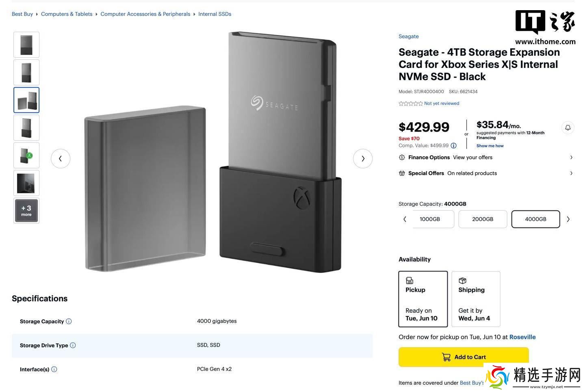Click the Interface(s) info icon
The height and width of the screenshot is (392, 585).
tap(54, 369)
